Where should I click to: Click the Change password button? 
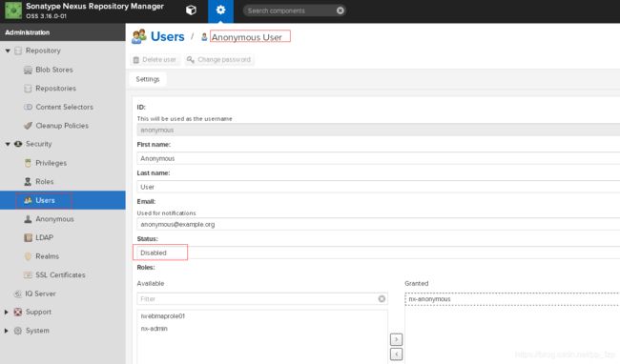(x=219, y=60)
